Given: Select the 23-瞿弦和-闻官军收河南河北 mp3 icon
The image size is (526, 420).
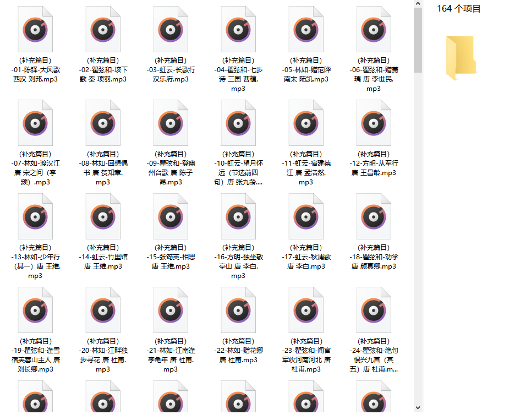Looking at the screenshot, I should (306, 310).
